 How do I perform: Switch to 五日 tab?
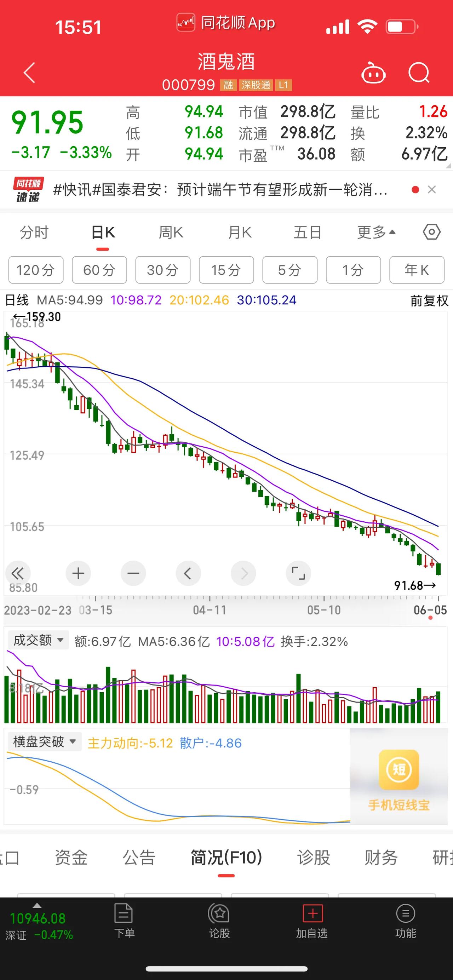click(308, 232)
